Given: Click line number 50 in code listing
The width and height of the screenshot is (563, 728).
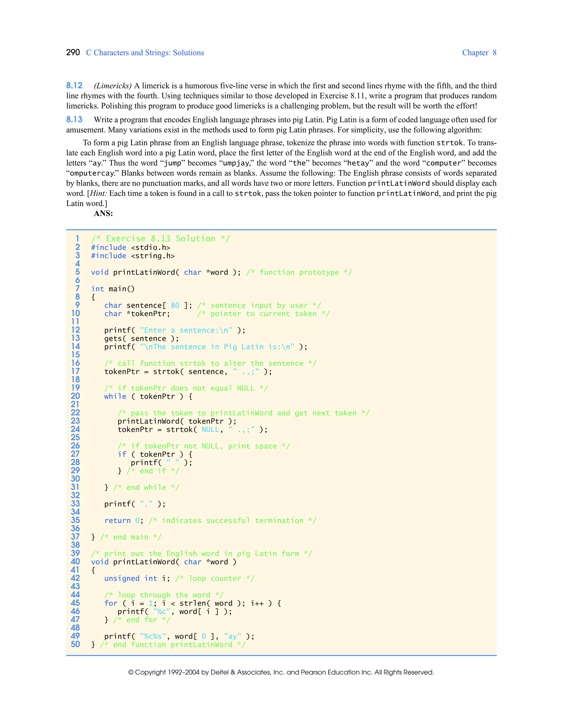Looking at the screenshot, I should 75,644.
